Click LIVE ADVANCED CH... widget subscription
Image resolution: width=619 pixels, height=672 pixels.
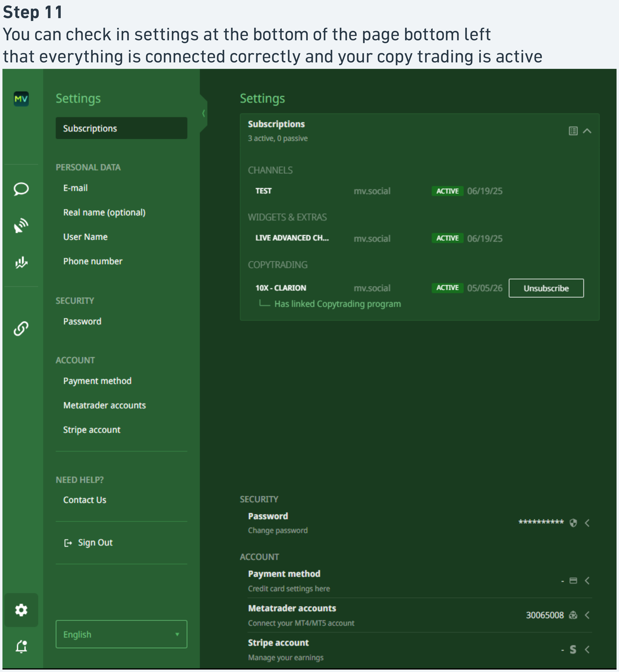click(292, 238)
